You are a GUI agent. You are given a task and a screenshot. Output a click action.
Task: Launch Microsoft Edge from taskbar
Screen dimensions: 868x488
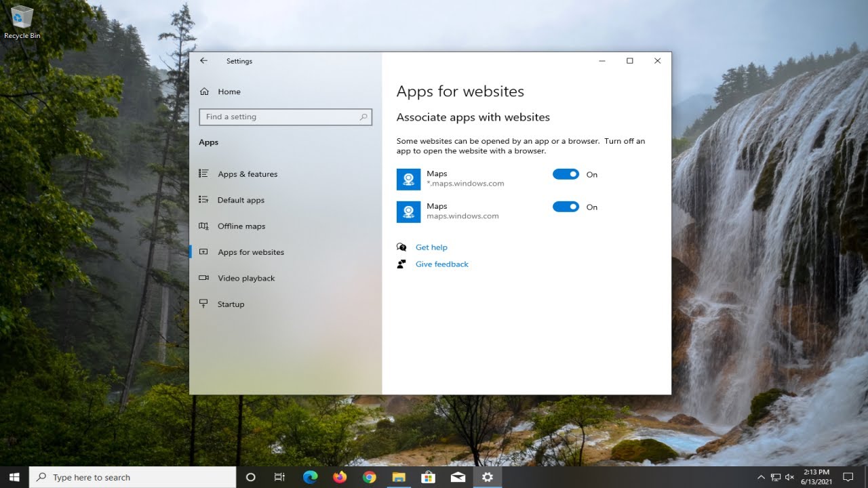[x=310, y=477]
